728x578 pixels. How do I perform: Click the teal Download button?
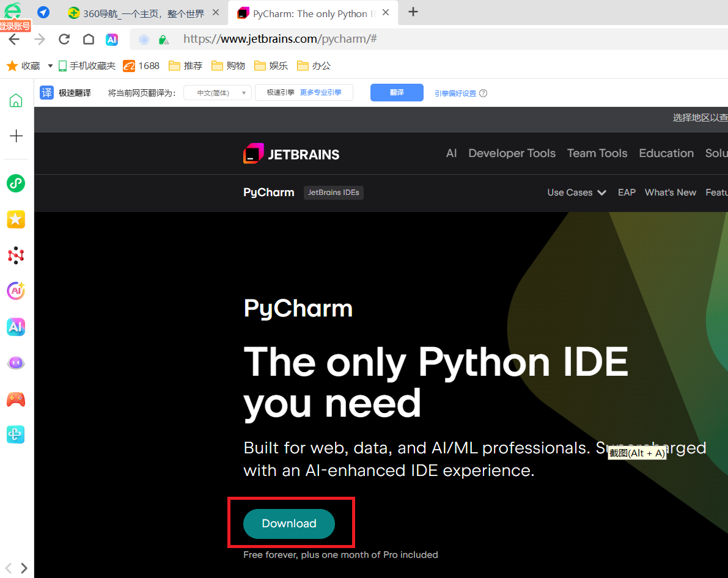289,524
